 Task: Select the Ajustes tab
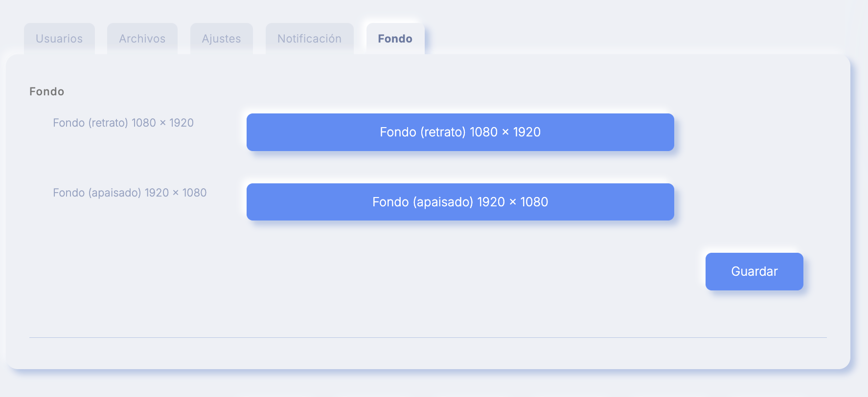click(x=222, y=39)
